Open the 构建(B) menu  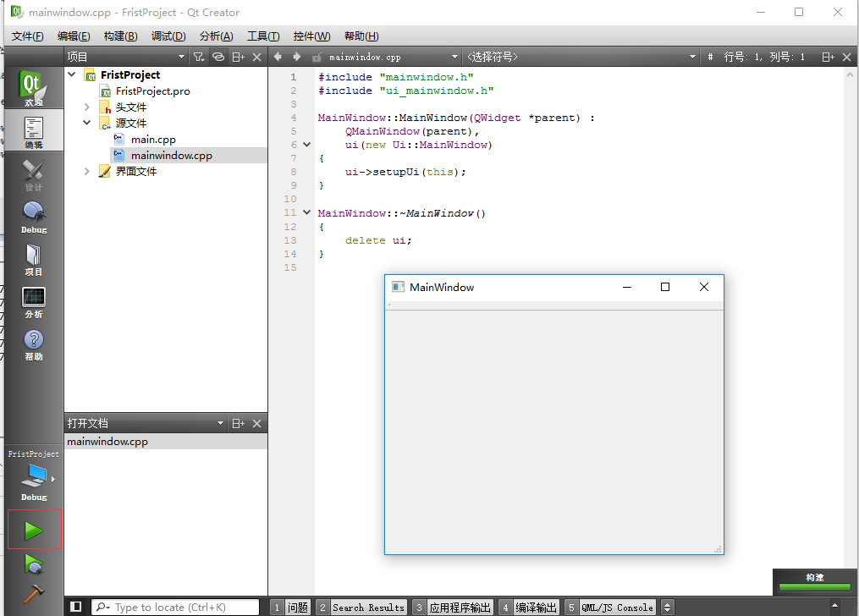(x=120, y=36)
